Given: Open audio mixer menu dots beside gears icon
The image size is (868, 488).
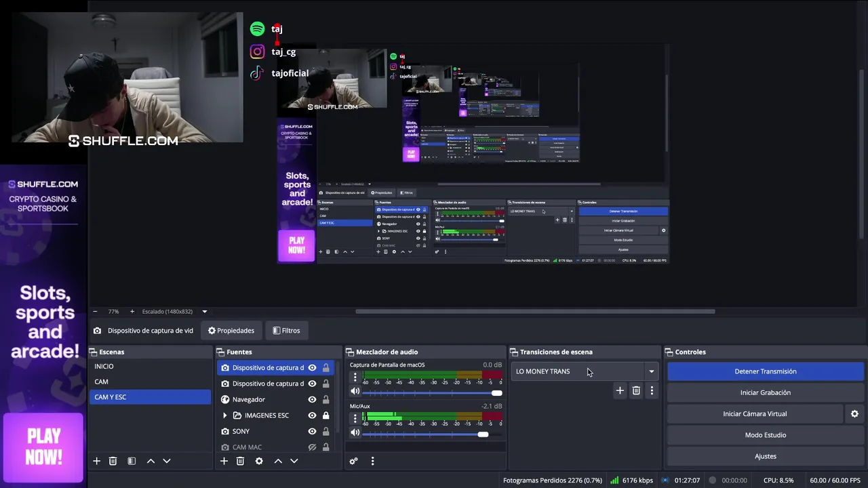Looking at the screenshot, I should (x=372, y=461).
